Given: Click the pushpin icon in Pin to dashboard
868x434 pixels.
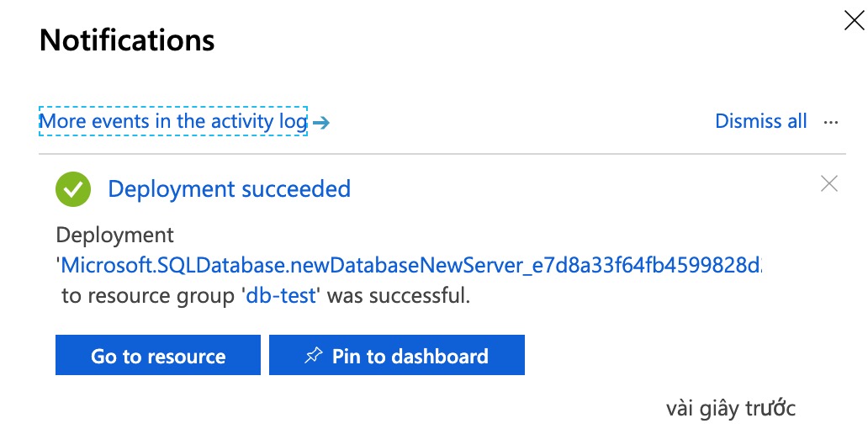Looking at the screenshot, I should (313, 356).
